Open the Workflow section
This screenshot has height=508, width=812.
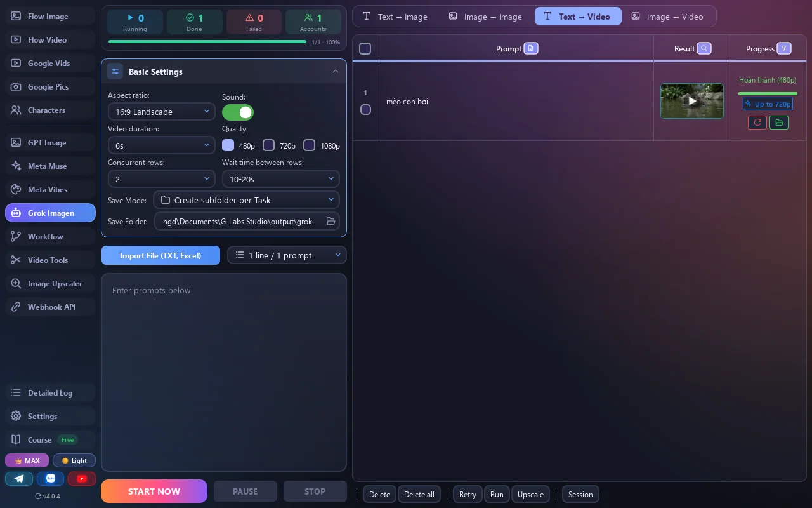pyautogui.click(x=50, y=237)
